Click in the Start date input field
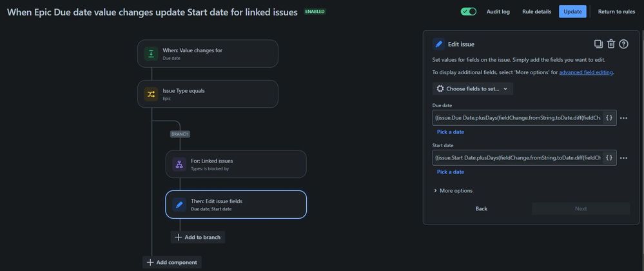 click(x=518, y=157)
